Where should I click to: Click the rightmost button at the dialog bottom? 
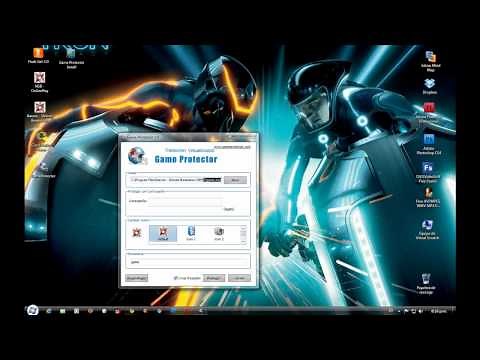click(239, 278)
